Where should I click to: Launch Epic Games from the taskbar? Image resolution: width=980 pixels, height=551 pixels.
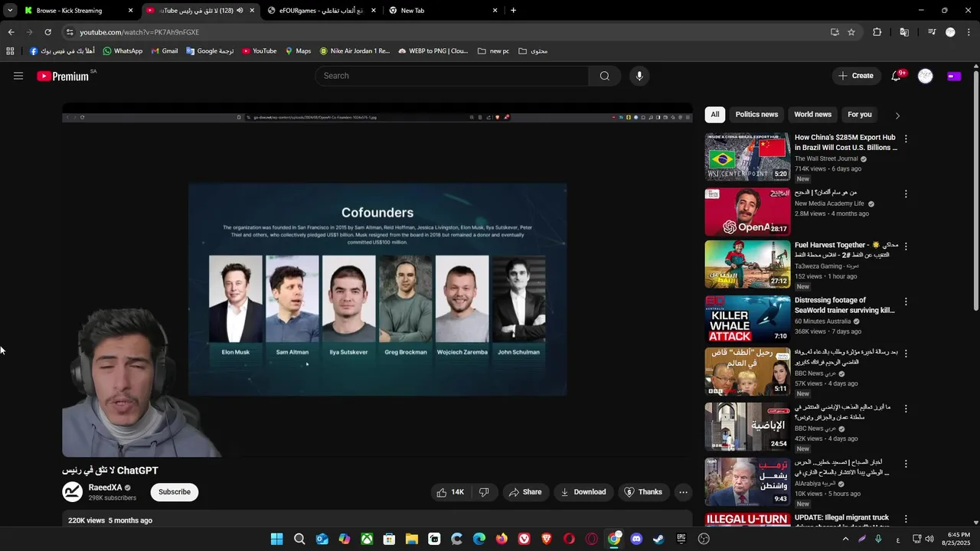(x=681, y=539)
